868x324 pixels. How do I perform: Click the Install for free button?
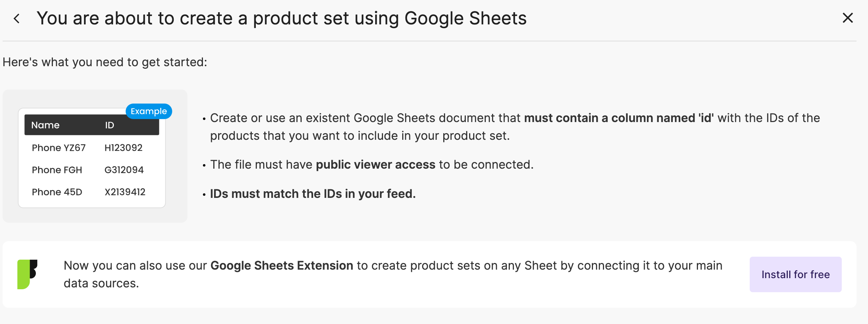[x=796, y=274]
